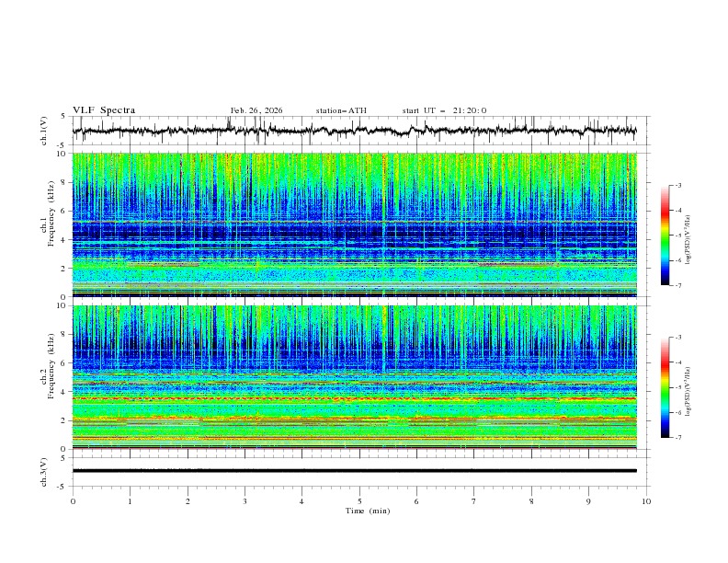Click the time axis tick label '3'
Viewport: 728px width, 563px height.
point(245,501)
